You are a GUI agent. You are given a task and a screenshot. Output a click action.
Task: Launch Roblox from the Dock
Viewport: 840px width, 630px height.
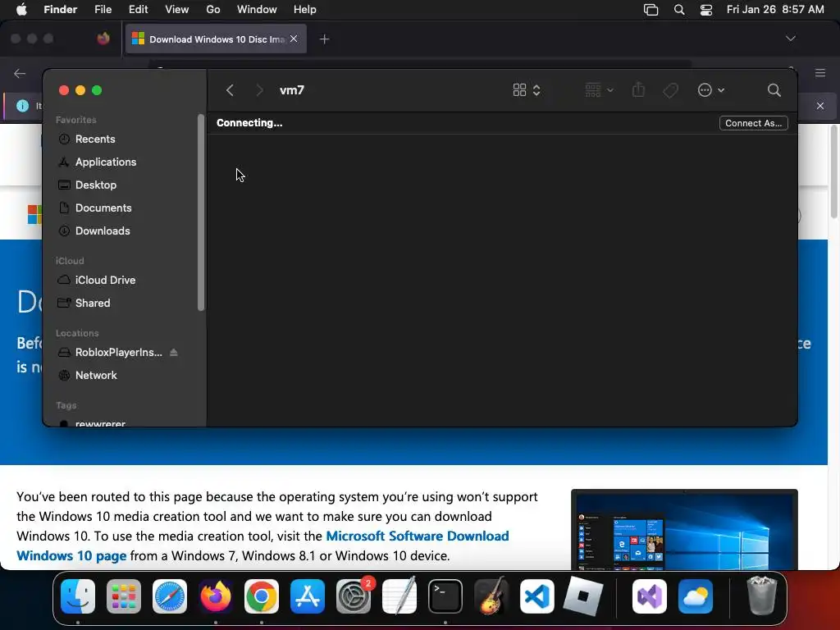(x=583, y=596)
